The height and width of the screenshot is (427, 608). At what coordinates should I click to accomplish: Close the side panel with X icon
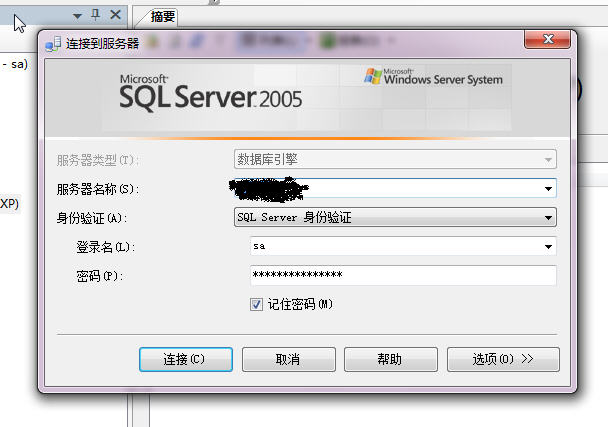coord(115,15)
